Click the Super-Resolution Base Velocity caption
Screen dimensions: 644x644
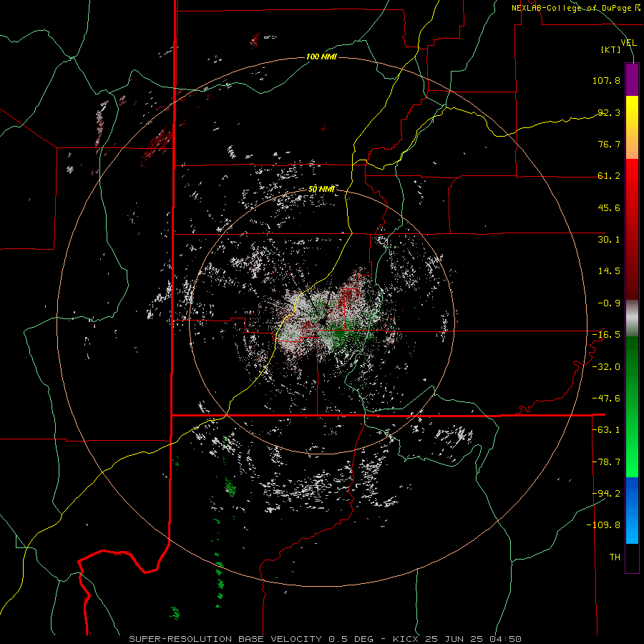(x=325, y=639)
